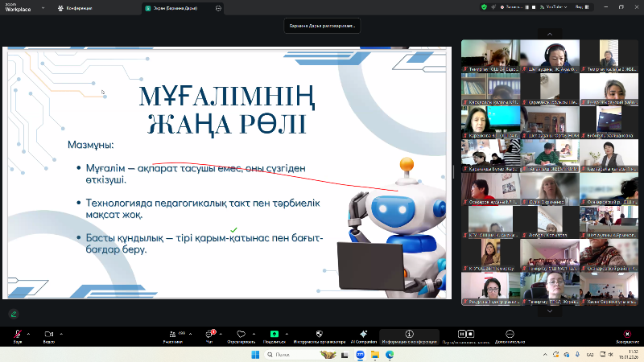Expand video options arrow next to camera

pyautogui.click(x=60, y=333)
